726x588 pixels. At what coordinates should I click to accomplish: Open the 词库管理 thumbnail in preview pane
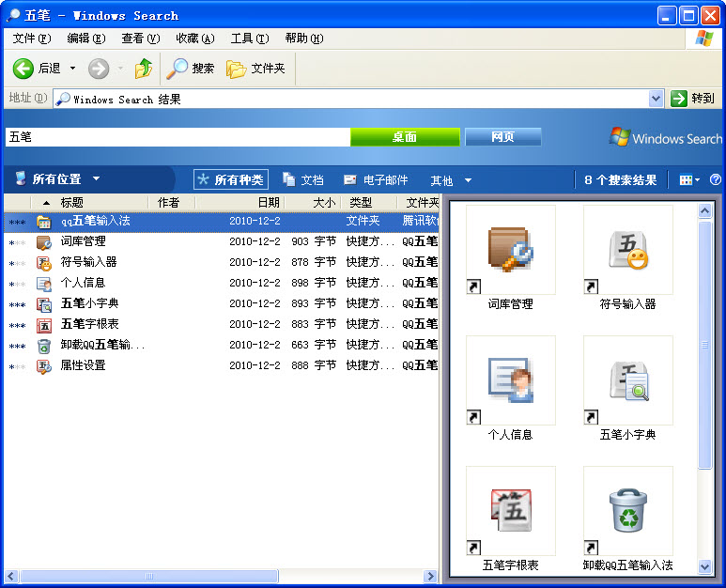510,250
